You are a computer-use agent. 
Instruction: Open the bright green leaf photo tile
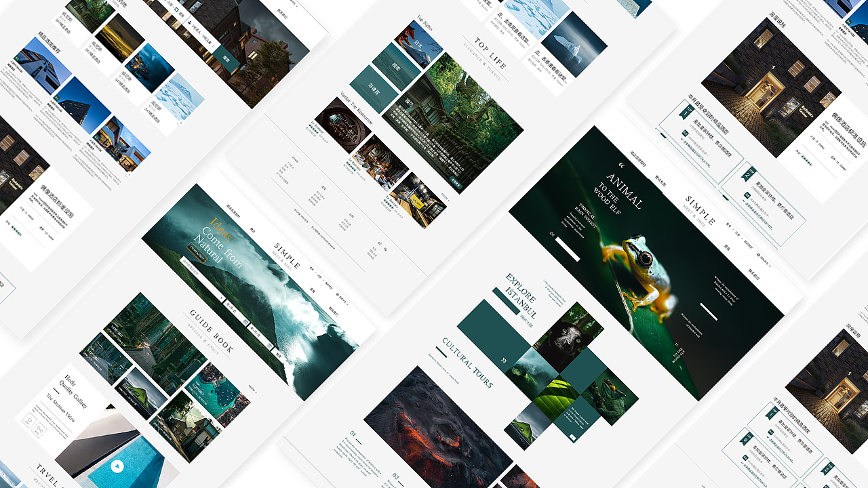(556, 399)
